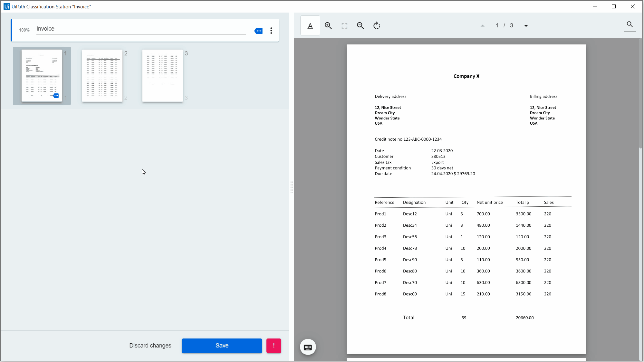
Task: Click the UiPath app icon in title bar
Action: point(7,6)
